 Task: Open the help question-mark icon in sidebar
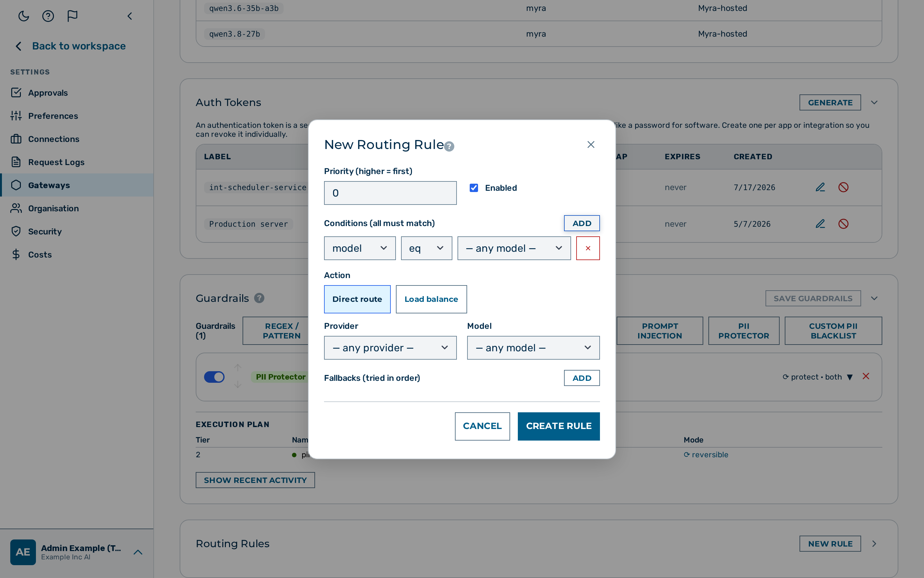tap(48, 16)
